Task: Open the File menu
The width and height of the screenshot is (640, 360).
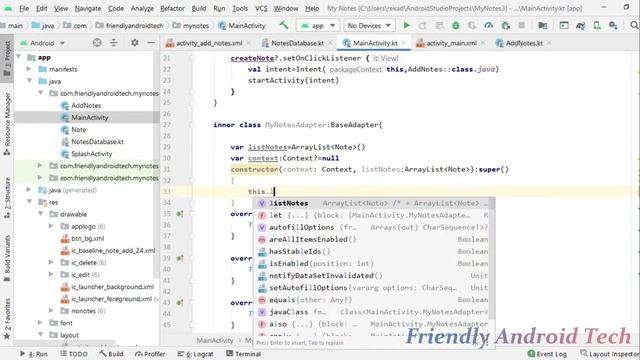Action: (24, 8)
